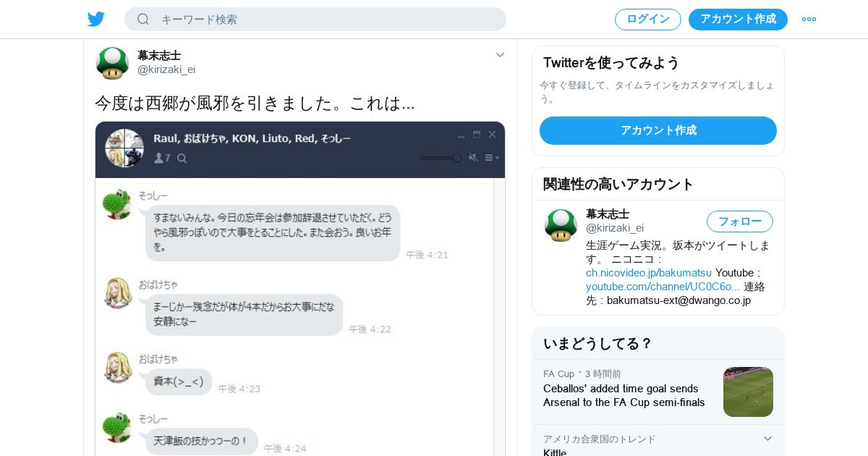Screen dimensions: 868x456
Task: Click おばけちゃ avatar at 4:23 message
Action: (x=118, y=368)
